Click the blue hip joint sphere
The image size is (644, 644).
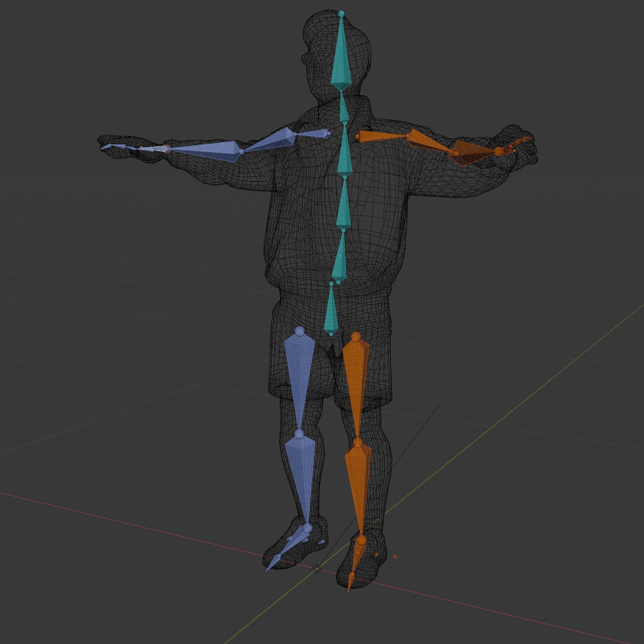[300, 331]
